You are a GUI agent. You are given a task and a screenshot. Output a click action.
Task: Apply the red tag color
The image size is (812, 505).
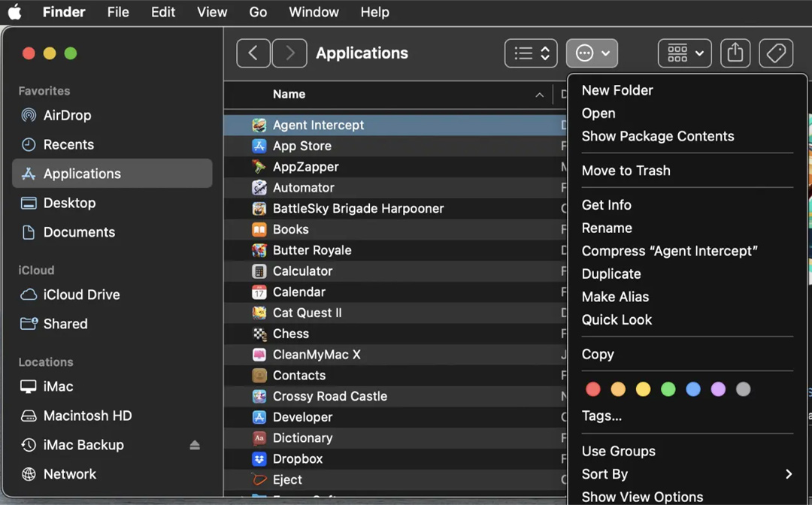tap(593, 389)
